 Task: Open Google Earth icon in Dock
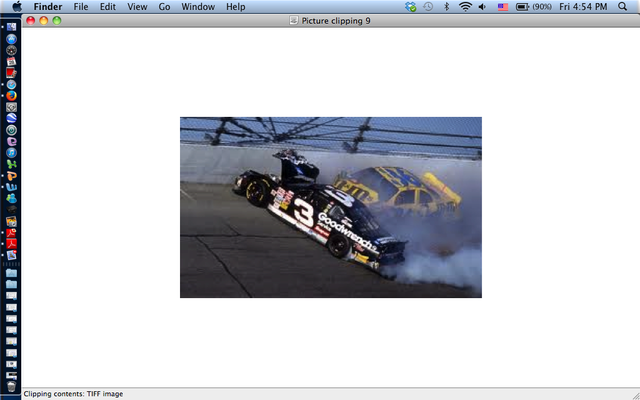pos(11,118)
